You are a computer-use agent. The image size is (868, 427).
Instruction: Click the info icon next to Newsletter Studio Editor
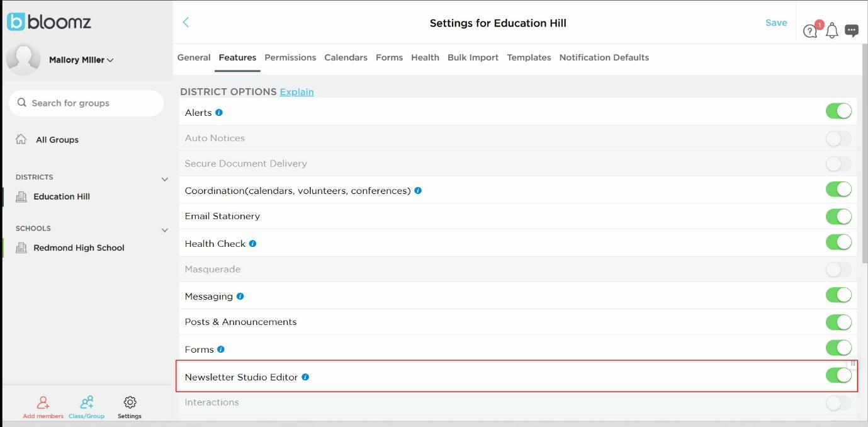tap(305, 377)
